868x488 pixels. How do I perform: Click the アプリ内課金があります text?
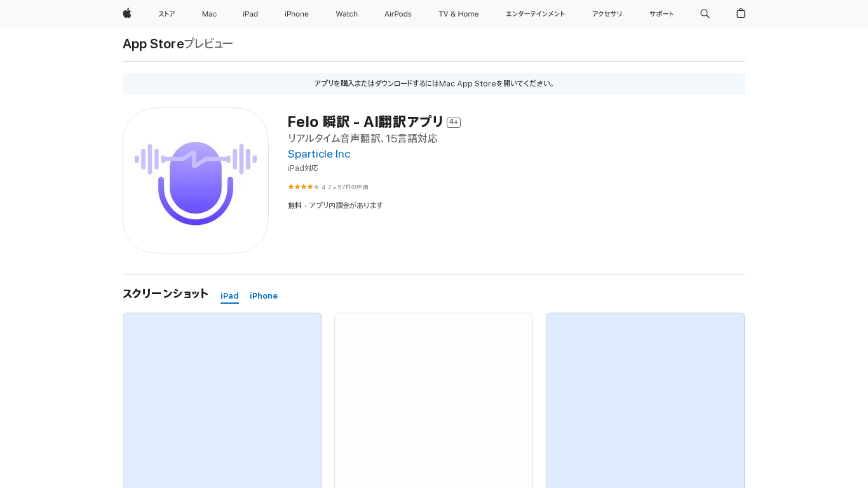click(346, 205)
